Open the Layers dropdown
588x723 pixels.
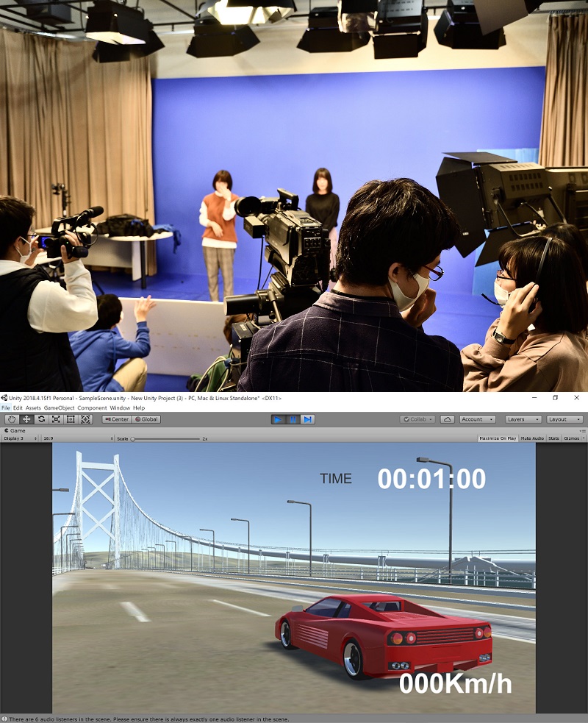click(523, 419)
